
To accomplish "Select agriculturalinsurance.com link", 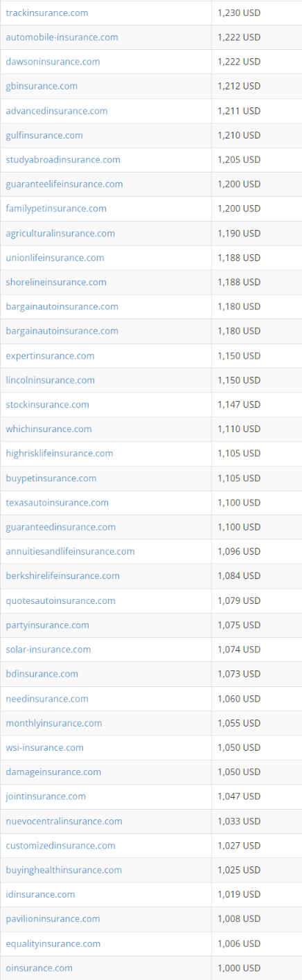I will coord(60,233).
